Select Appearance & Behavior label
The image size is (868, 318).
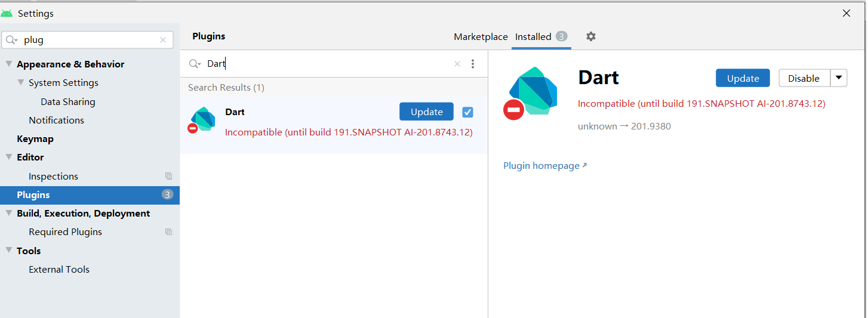point(70,64)
